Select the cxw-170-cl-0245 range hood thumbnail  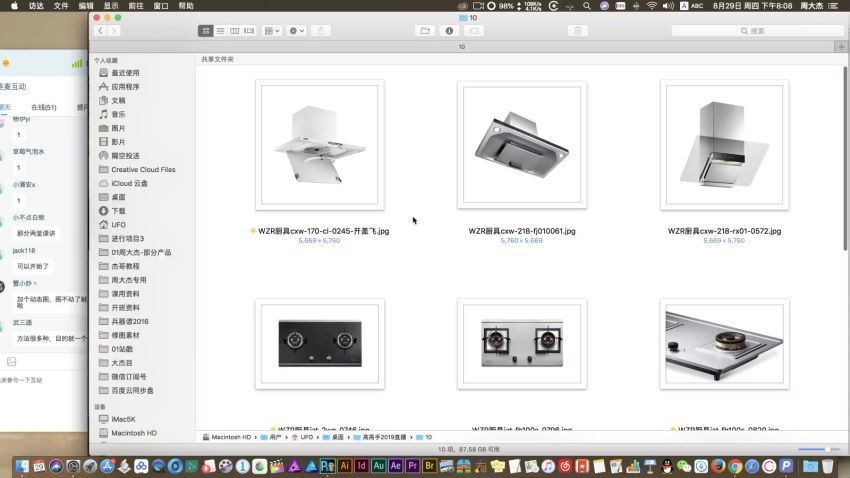point(320,145)
